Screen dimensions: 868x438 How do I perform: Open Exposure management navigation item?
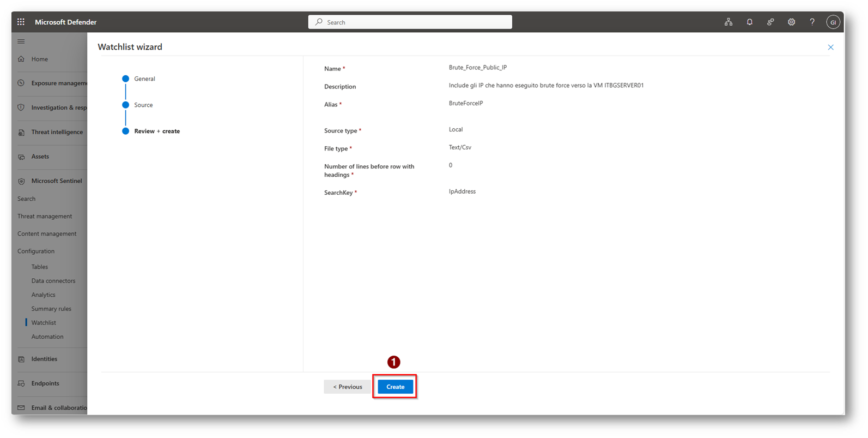[59, 83]
